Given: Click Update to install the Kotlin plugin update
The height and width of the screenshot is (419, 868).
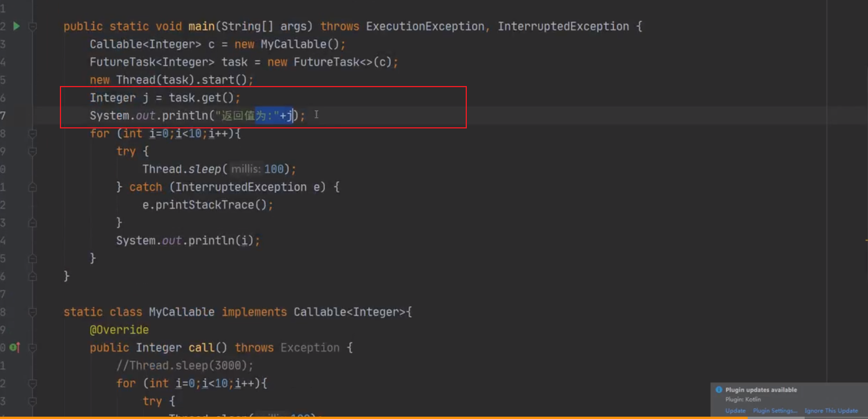Looking at the screenshot, I should tap(735, 410).
